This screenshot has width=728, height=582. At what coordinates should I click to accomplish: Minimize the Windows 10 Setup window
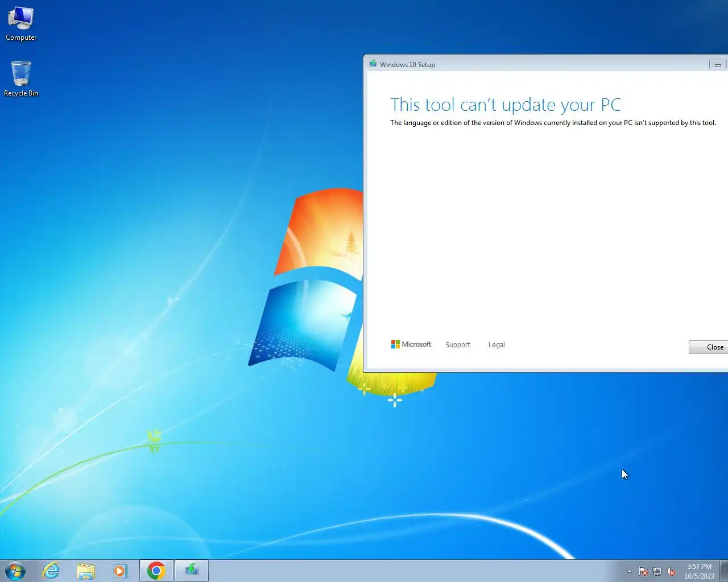point(718,65)
